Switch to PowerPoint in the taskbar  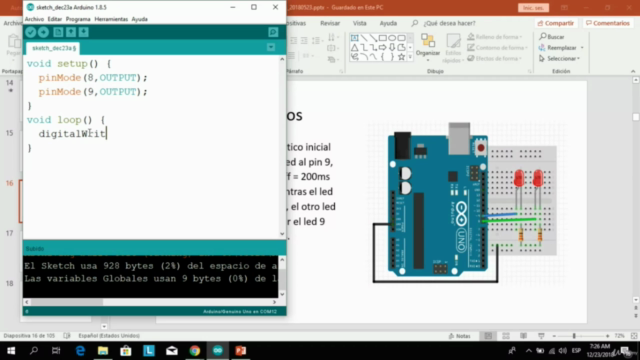tap(240, 351)
